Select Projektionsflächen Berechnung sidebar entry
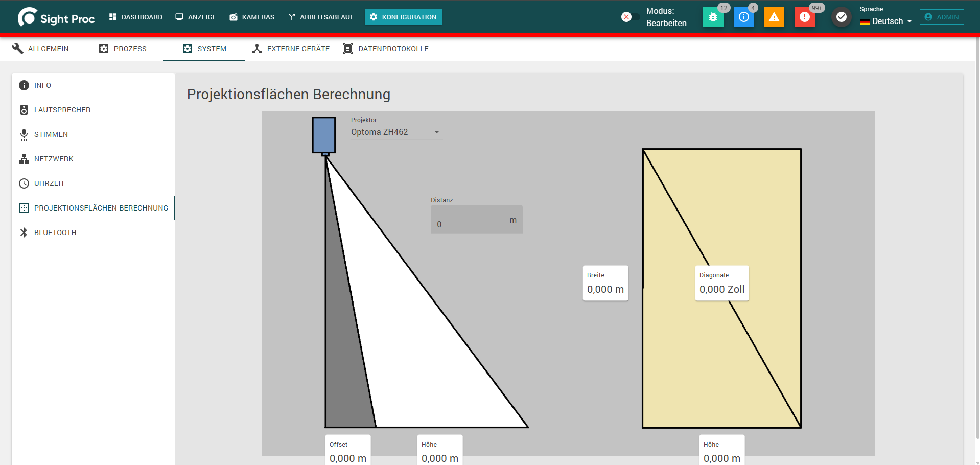Screen dimensions: 980x465 tap(93, 208)
